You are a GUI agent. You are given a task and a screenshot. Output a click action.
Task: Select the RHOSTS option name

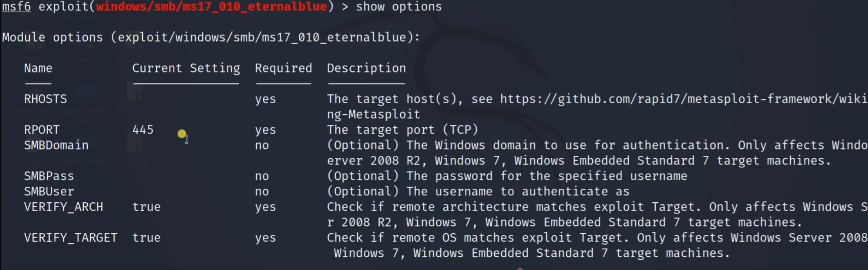click(45, 99)
